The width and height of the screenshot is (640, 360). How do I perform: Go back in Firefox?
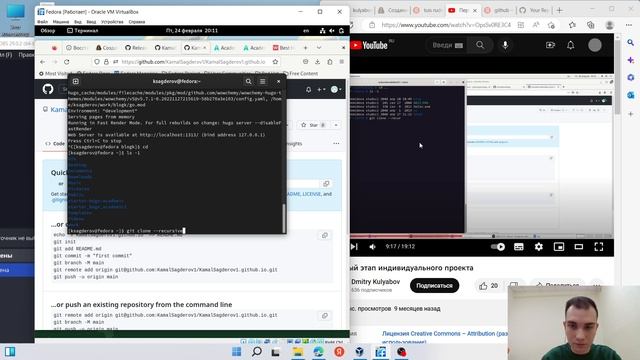point(43,62)
